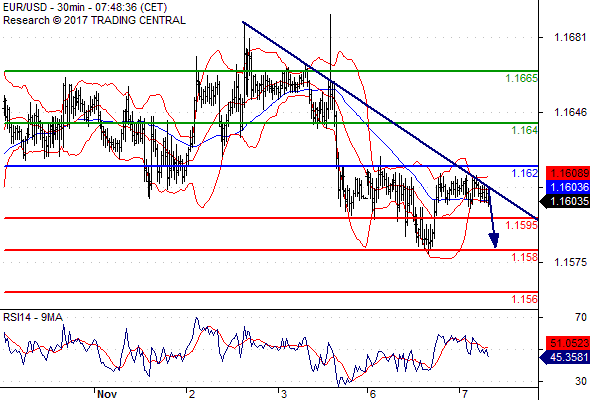Click the red 1.158 support label
The height and width of the screenshot is (400, 590).
[x=525, y=257]
